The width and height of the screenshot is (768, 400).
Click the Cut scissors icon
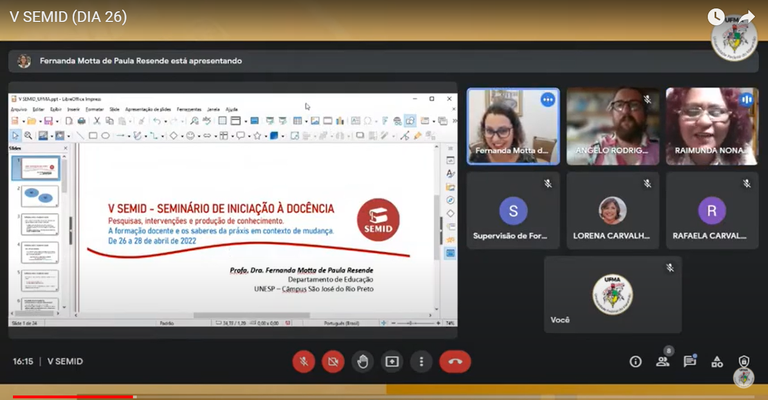point(97,121)
